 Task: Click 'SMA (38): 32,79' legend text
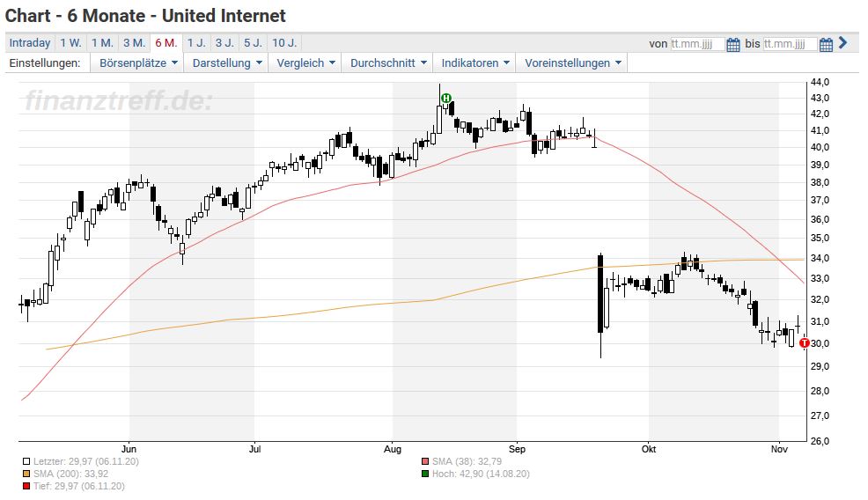click(467, 461)
